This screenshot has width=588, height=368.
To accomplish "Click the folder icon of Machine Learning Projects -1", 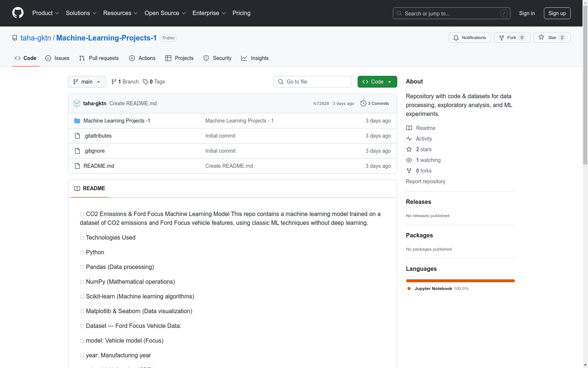I will [x=77, y=121].
